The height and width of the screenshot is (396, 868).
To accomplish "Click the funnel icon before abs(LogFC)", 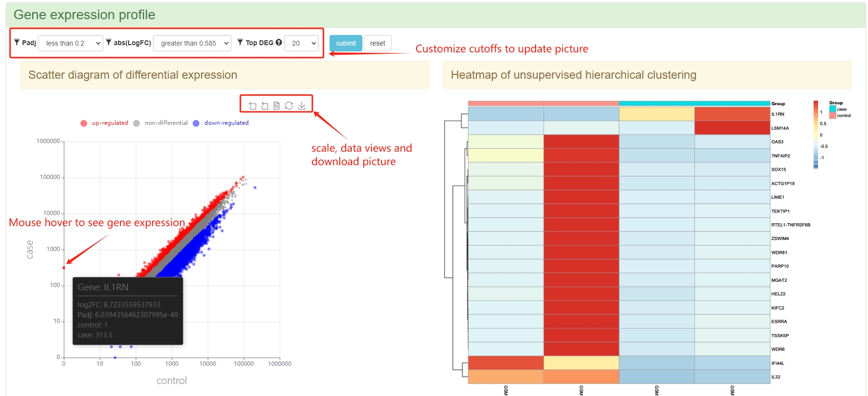I will 109,42.
